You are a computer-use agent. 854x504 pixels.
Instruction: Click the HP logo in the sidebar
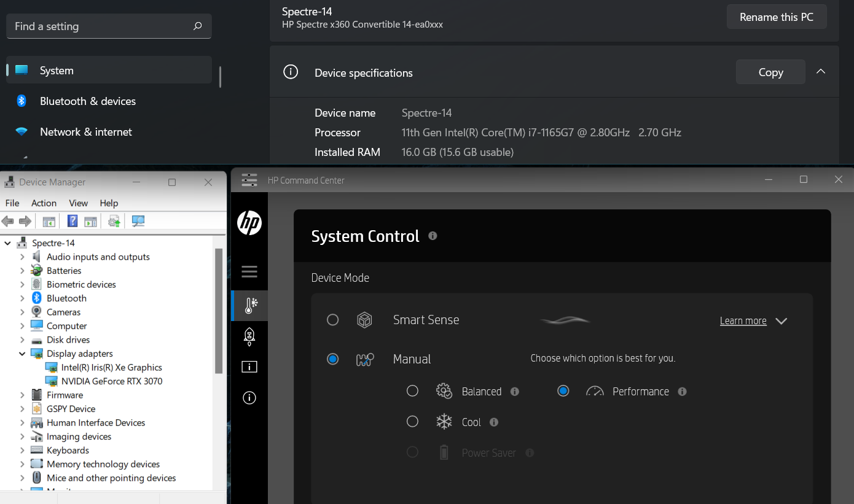(249, 222)
